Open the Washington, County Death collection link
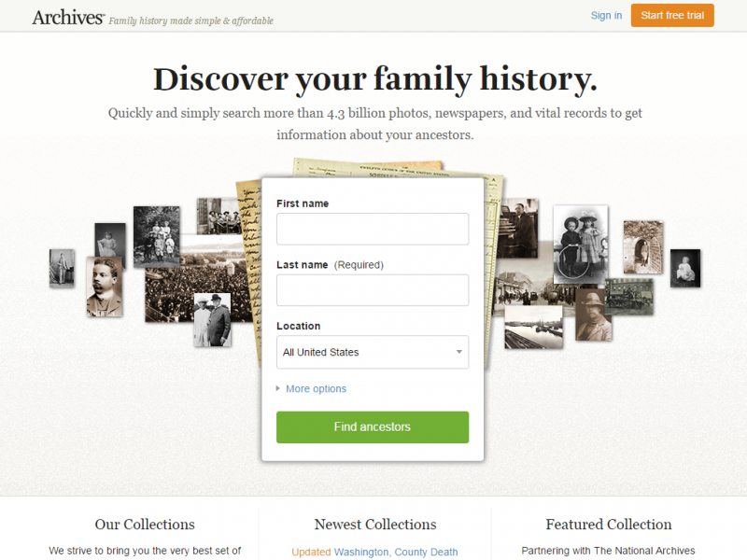 pos(396,552)
